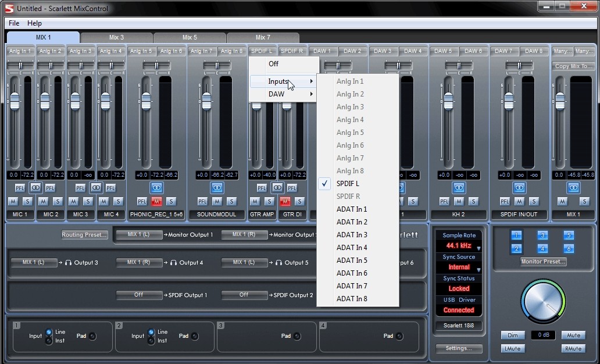
Task: Open DAW 5 channel source selector
Action: click(x=443, y=51)
